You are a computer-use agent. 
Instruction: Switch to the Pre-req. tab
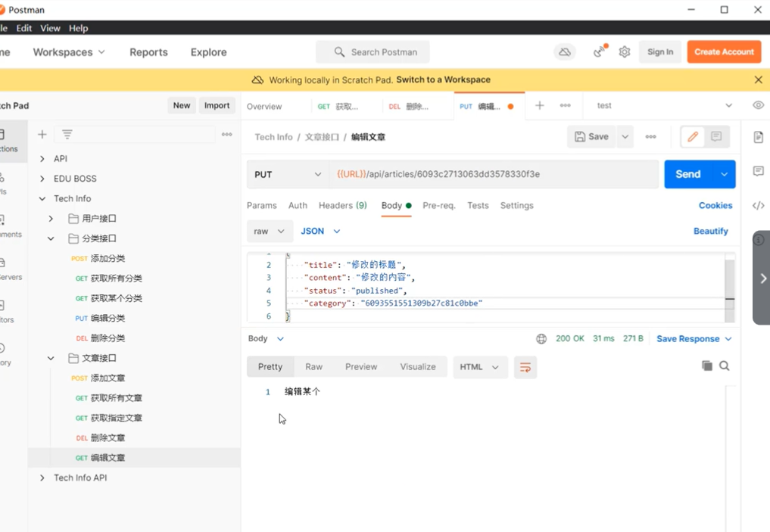(439, 206)
